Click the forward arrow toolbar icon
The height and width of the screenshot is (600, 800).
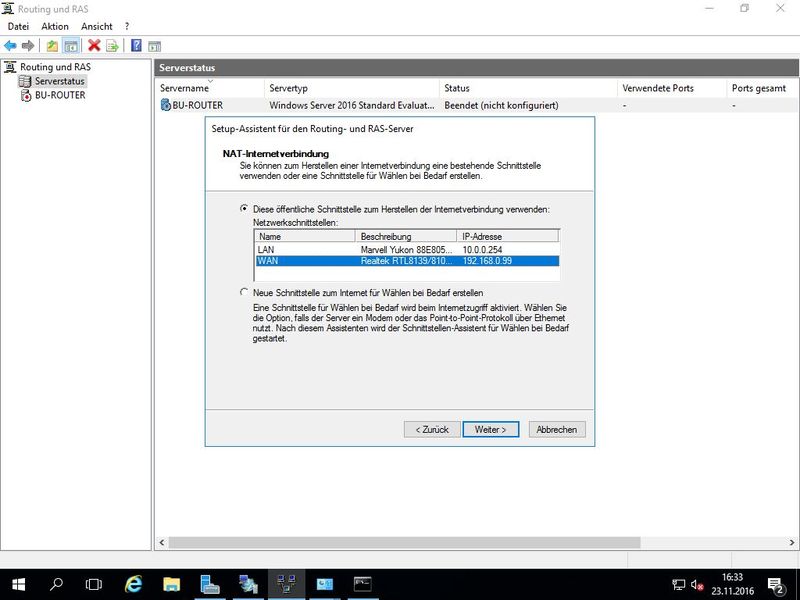pyautogui.click(x=28, y=46)
